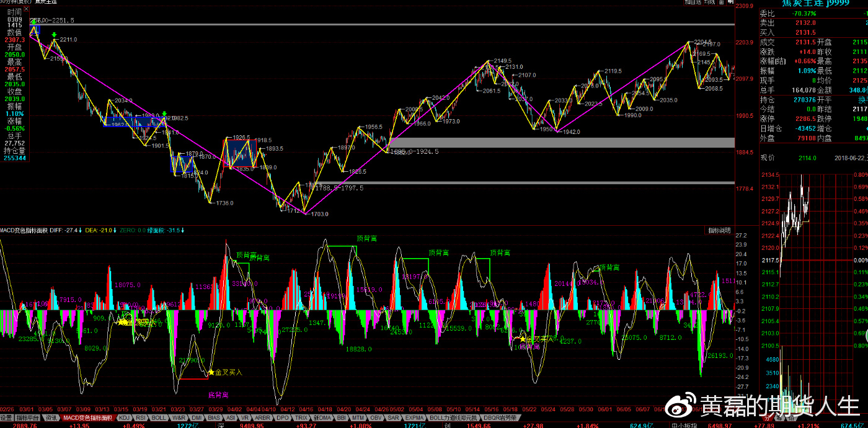
Task: Click the 窗 window layout icon
Action: click(x=720, y=2)
